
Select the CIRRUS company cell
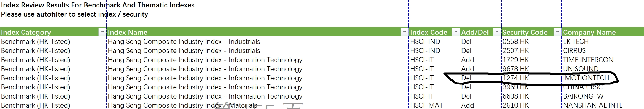click(603, 51)
